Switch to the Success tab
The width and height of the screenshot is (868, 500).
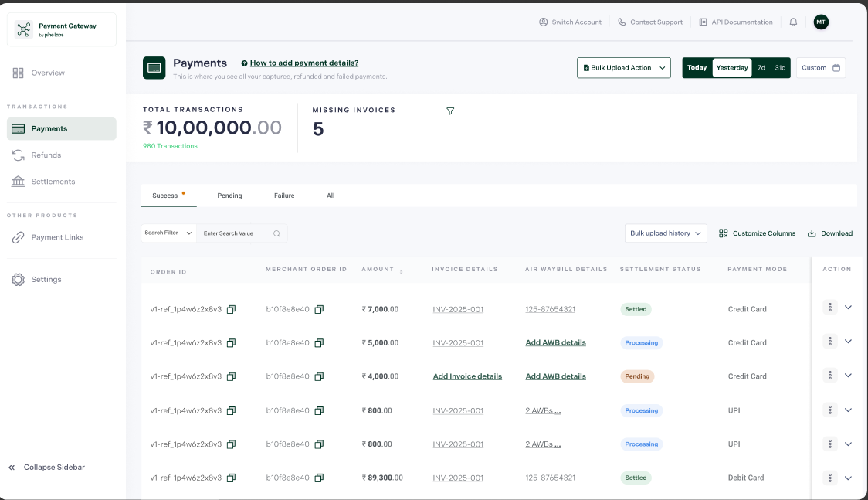click(x=168, y=196)
